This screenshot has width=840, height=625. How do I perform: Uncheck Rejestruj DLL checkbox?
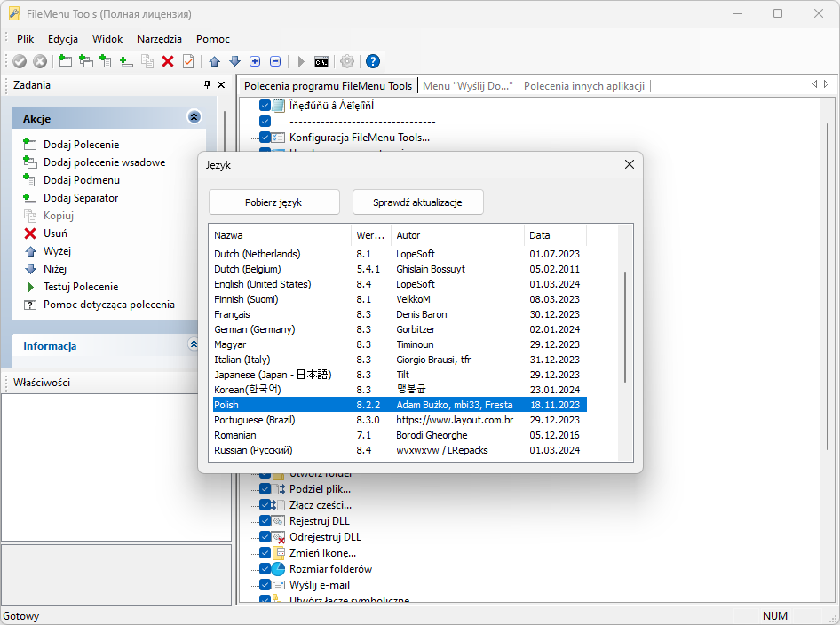[x=265, y=520]
